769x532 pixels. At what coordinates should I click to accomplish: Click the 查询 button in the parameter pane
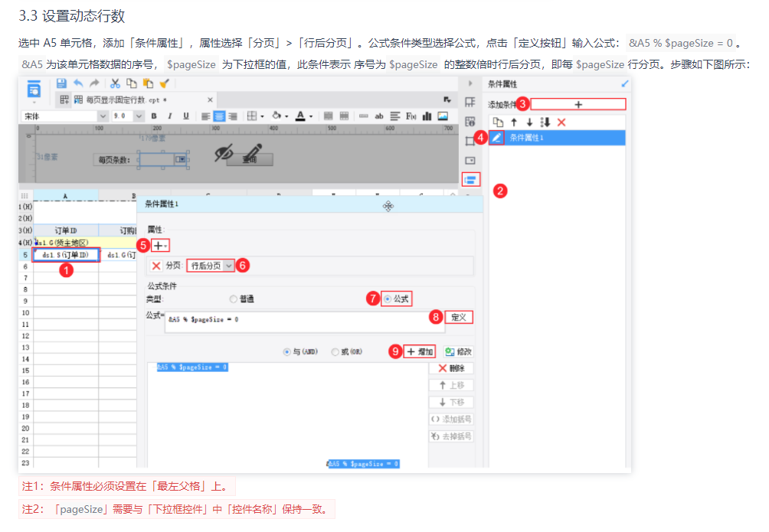pos(250,159)
